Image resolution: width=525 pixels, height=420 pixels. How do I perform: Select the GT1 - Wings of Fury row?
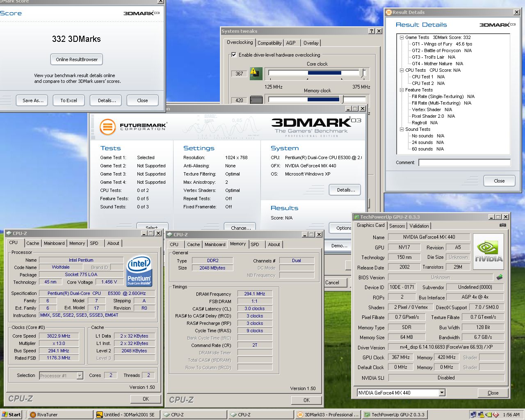point(442,44)
